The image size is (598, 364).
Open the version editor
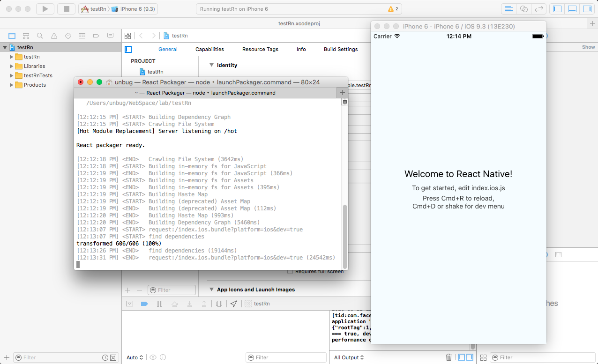tap(539, 9)
